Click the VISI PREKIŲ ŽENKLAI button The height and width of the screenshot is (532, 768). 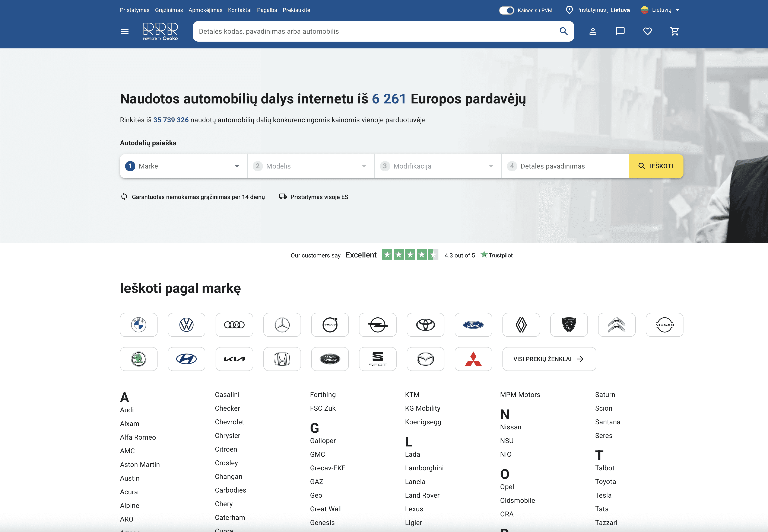tap(549, 359)
